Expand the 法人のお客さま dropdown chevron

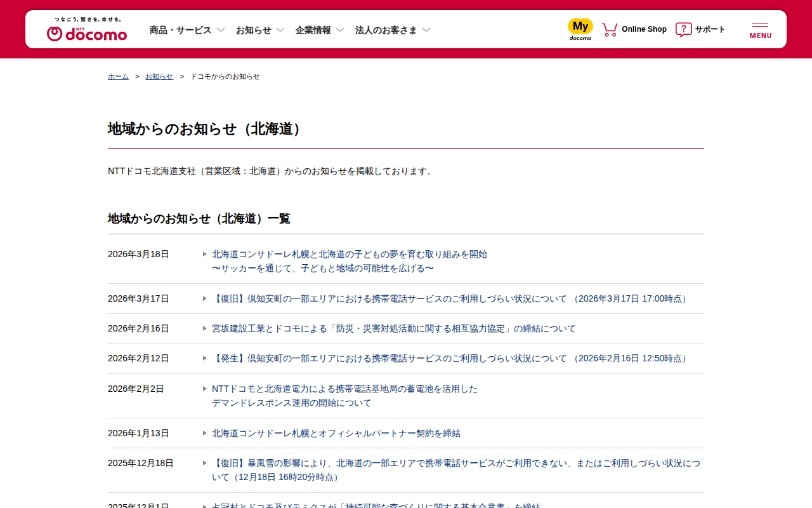coord(426,30)
